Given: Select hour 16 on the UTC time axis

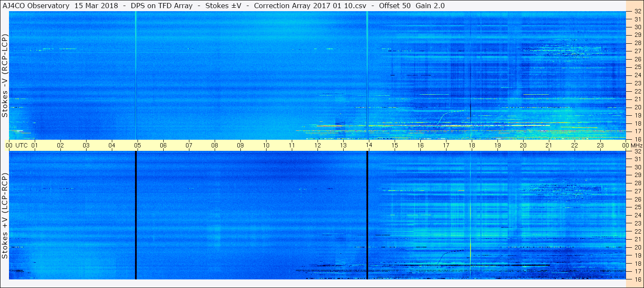Looking at the screenshot, I should [x=420, y=145].
